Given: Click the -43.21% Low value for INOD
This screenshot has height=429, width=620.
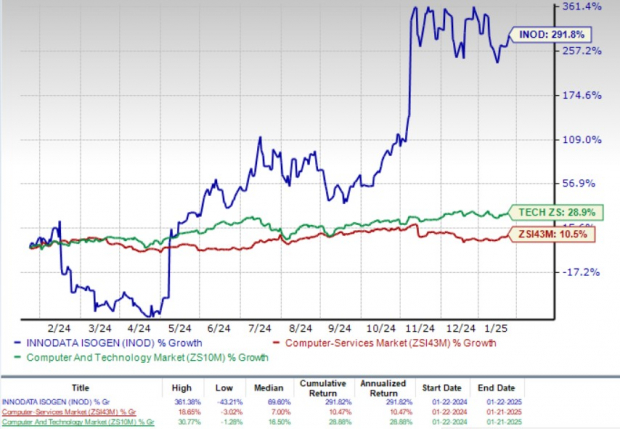Looking at the screenshot, I should [229, 402].
